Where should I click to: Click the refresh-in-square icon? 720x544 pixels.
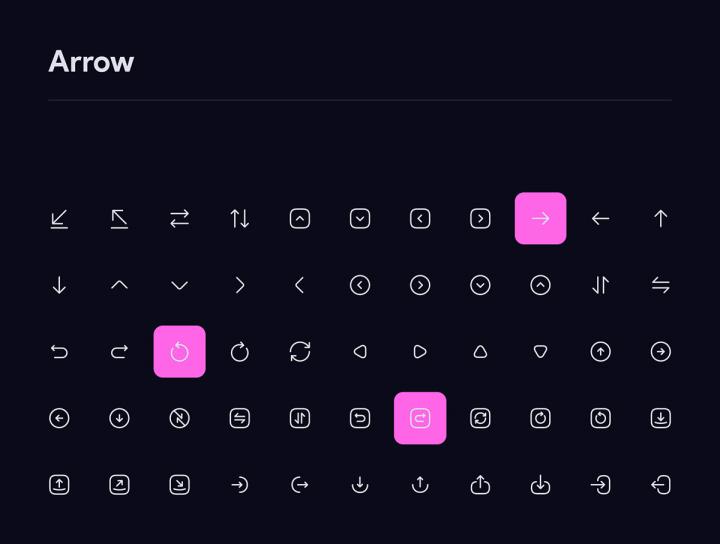pyautogui.click(x=480, y=418)
